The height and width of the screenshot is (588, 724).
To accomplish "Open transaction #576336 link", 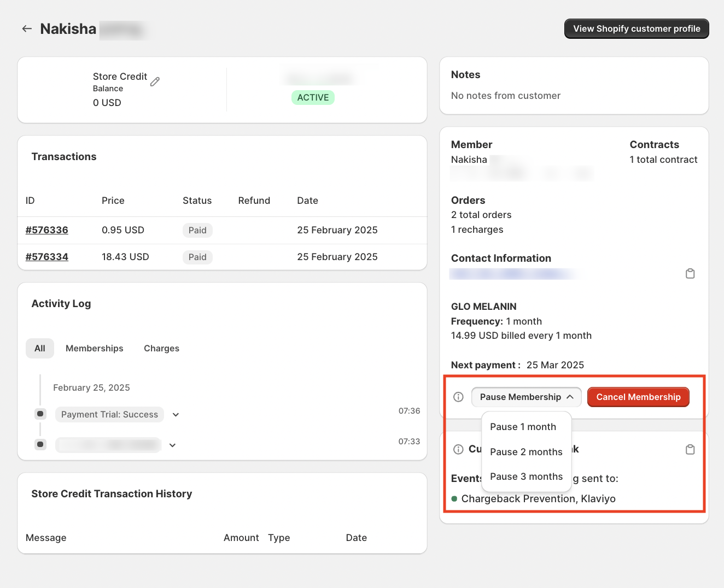I will tap(47, 230).
